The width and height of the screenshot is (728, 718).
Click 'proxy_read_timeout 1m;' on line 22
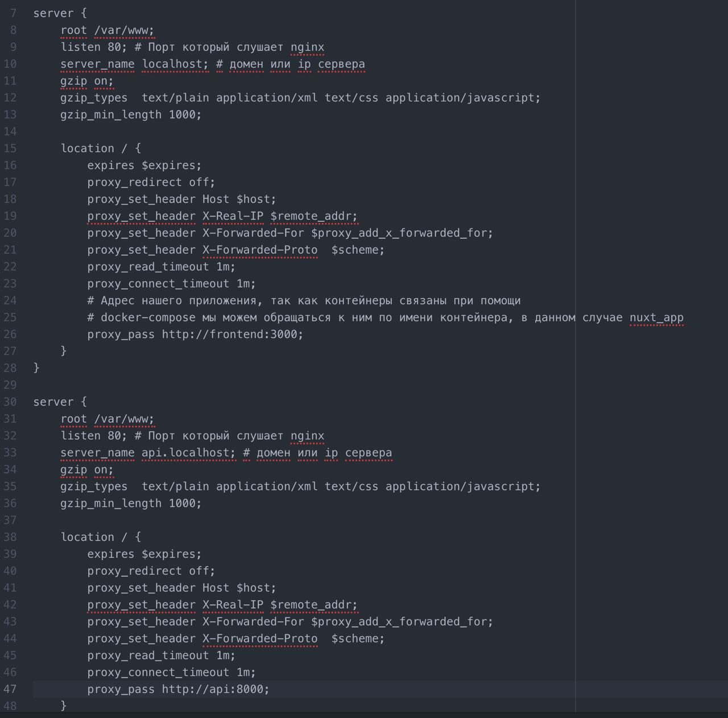point(162,267)
